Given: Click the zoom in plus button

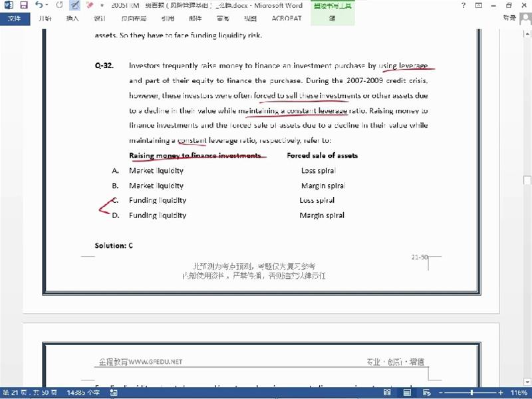Looking at the screenshot, I should pos(501,393).
